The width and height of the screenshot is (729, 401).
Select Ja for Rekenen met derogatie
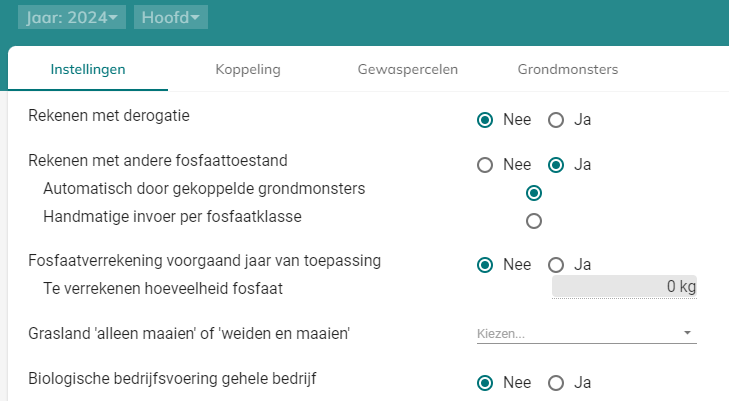click(557, 120)
